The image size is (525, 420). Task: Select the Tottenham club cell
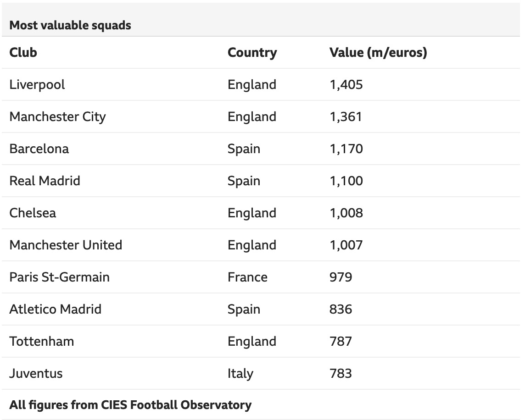41,341
